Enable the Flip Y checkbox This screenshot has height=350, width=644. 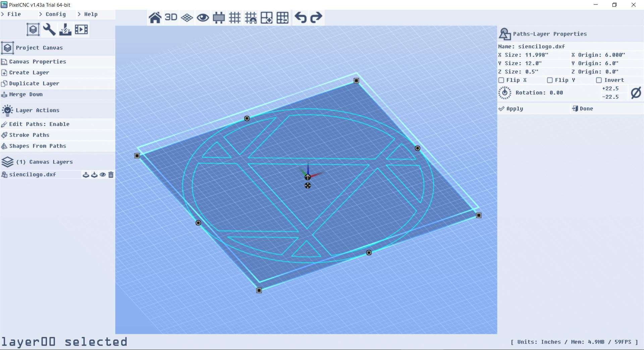point(550,80)
